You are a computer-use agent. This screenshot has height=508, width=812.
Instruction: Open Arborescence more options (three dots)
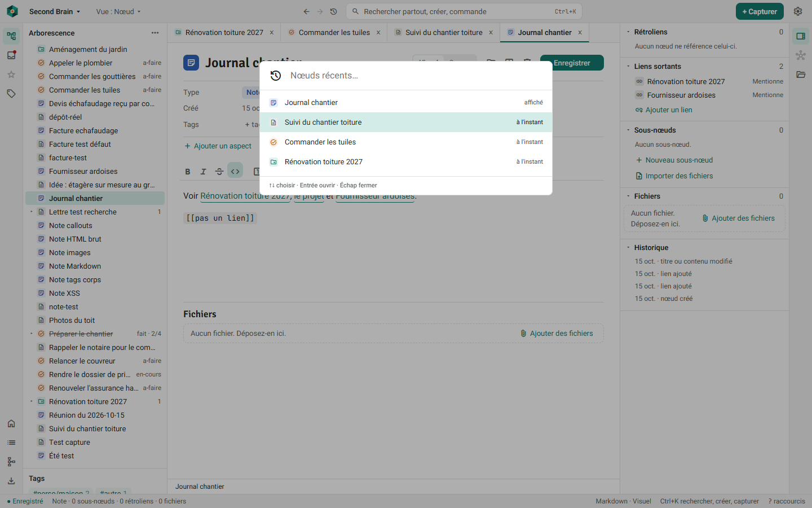click(x=155, y=33)
